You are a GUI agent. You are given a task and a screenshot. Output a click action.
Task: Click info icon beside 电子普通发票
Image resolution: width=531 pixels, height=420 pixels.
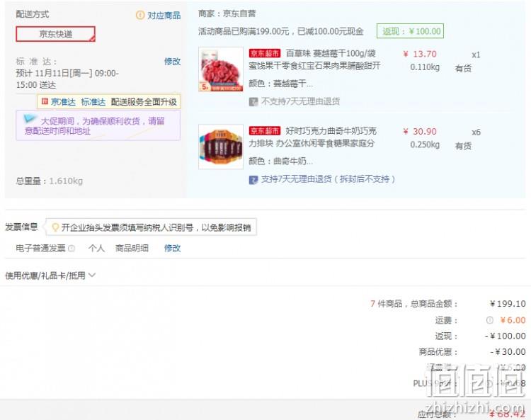click(x=72, y=249)
